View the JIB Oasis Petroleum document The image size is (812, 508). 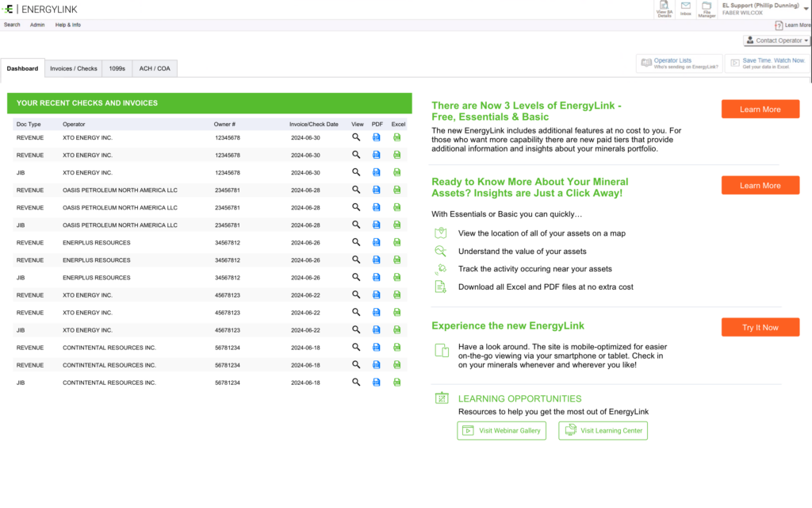[x=356, y=225]
